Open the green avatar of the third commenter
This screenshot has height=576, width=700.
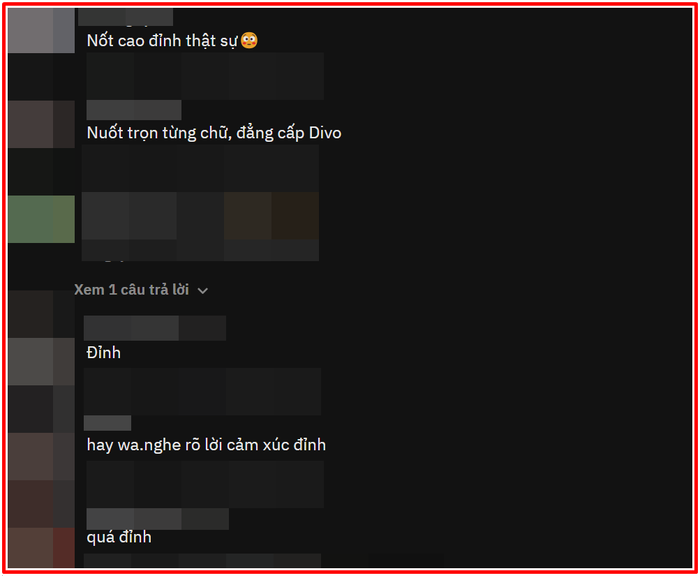[x=41, y=219]
